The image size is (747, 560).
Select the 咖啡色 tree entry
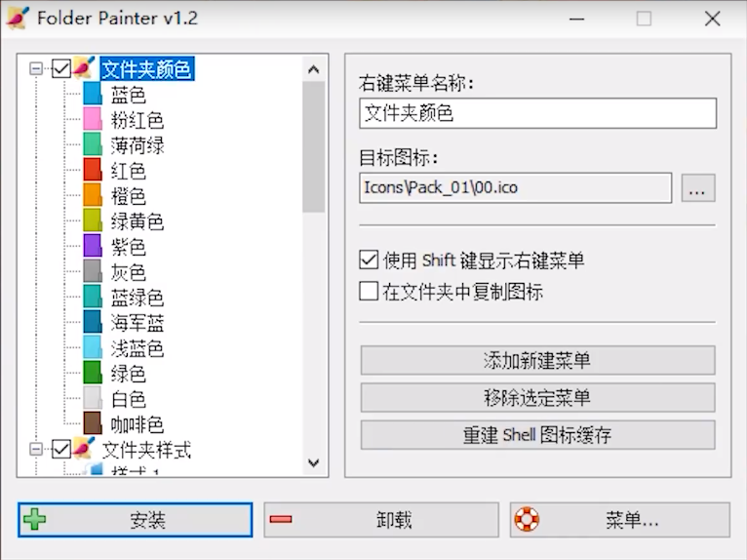coord(138,424)
